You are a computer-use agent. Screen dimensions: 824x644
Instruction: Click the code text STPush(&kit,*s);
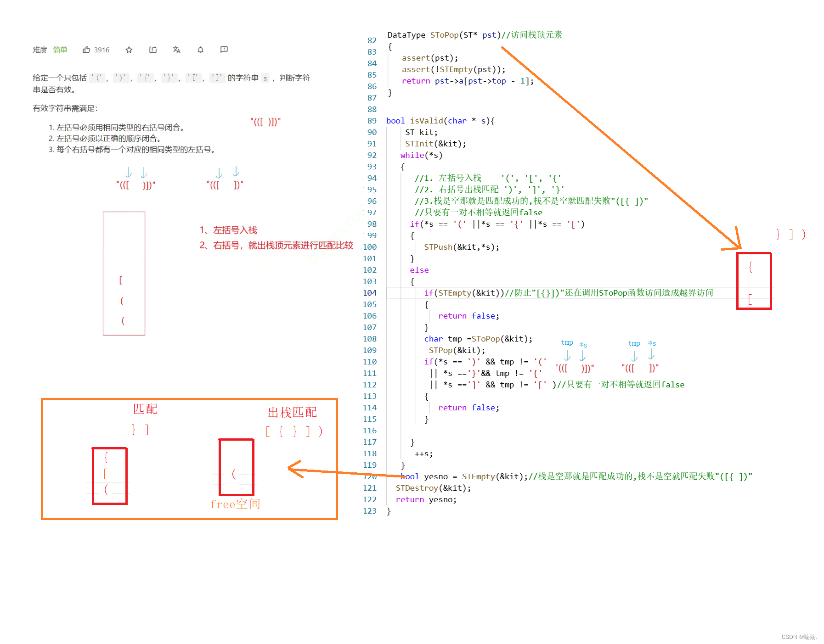point(462,247)
